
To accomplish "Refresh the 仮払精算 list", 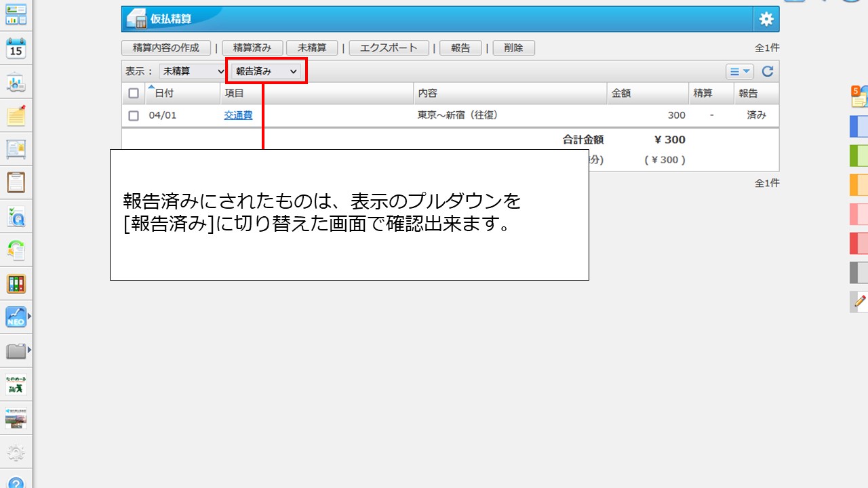I will [x=768, y=71].
